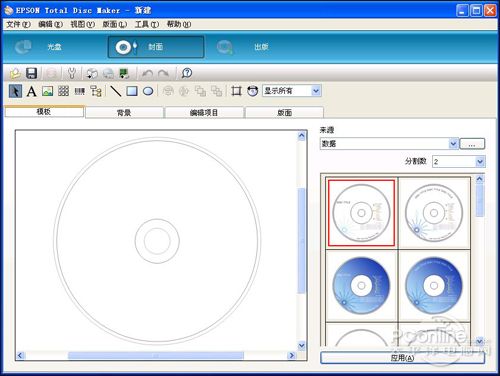500x376 pixels.
Task: Click template list scrollbar up arrow
Action: pyautogui.click(x=480, y=179)
